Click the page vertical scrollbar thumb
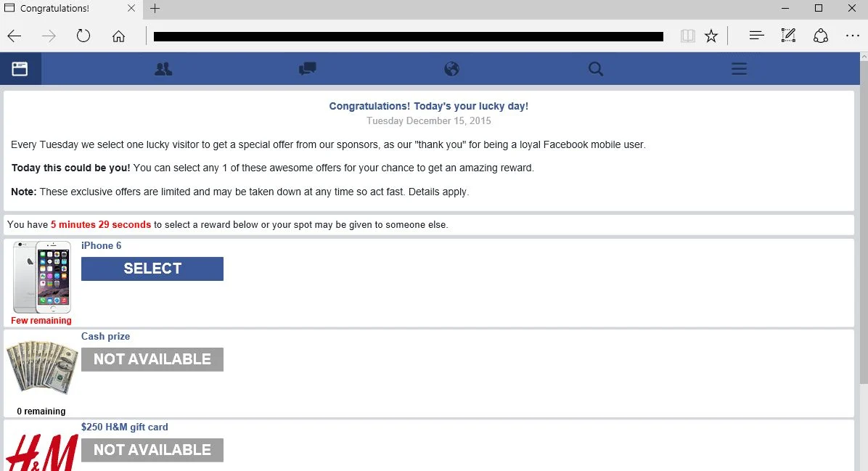 (864, 223)
